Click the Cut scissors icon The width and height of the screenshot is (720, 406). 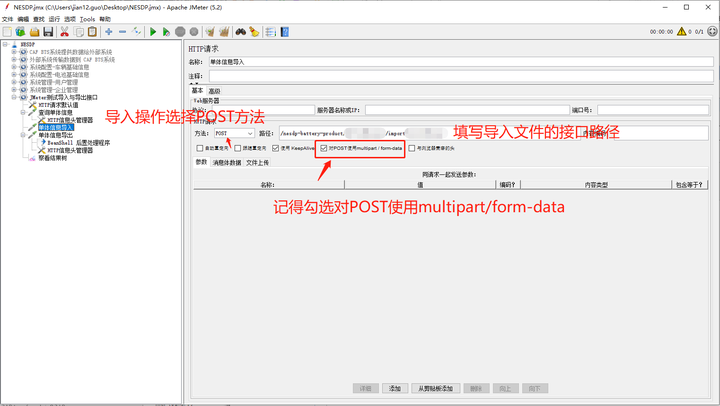click(x=64, y=32)
